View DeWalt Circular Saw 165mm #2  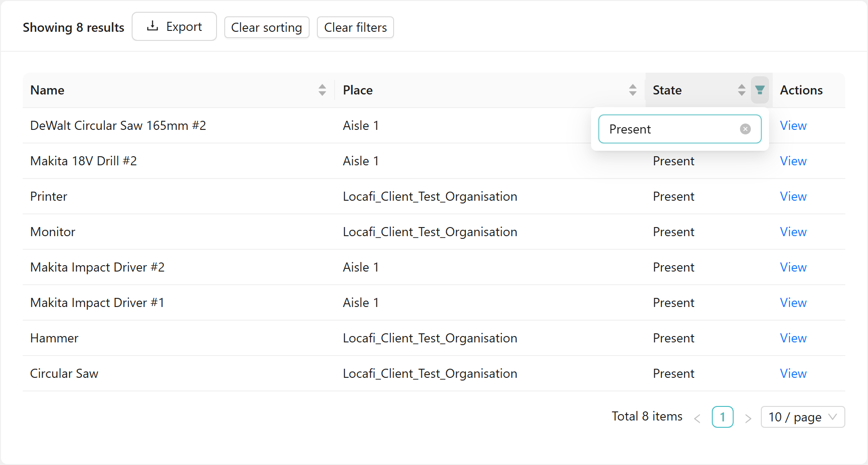793,125
